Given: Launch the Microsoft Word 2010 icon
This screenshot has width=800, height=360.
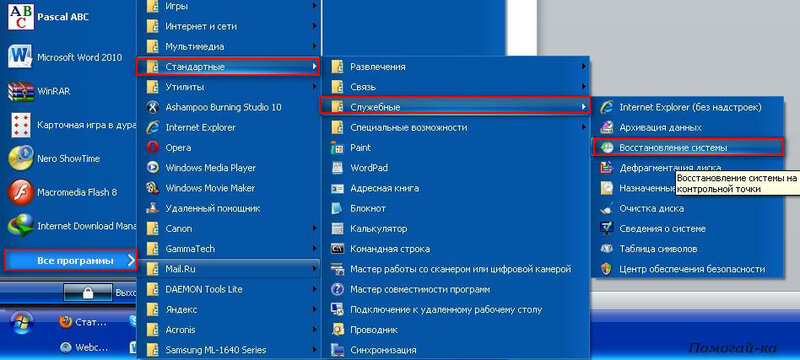Looking at the screenshot, I should coord(20,57).
